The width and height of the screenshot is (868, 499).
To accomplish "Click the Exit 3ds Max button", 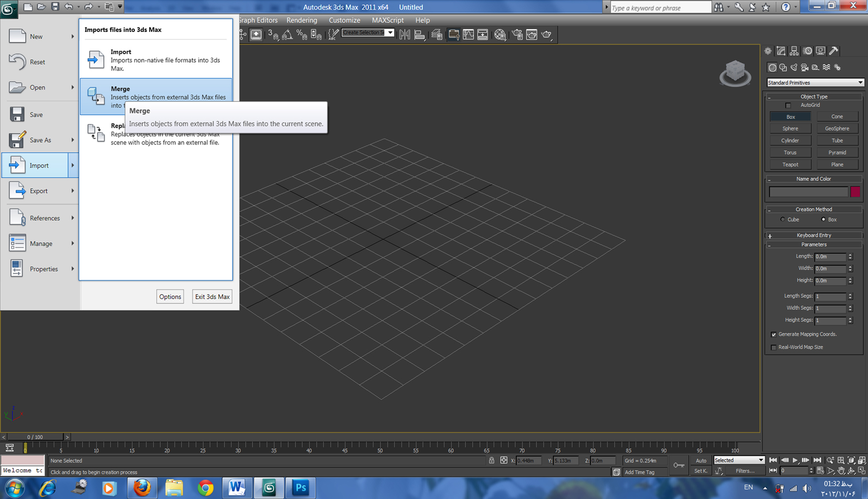I will coord(212,297).
